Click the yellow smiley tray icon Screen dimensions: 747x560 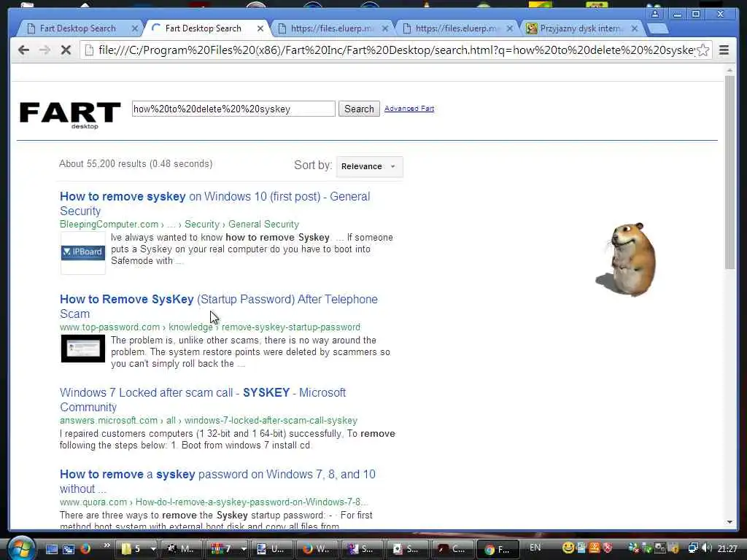pos(568,548)
